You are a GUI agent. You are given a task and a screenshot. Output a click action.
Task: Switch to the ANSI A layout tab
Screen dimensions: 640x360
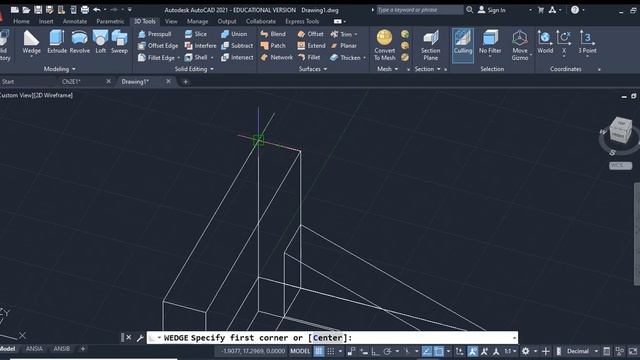click(x=34, y=349)
